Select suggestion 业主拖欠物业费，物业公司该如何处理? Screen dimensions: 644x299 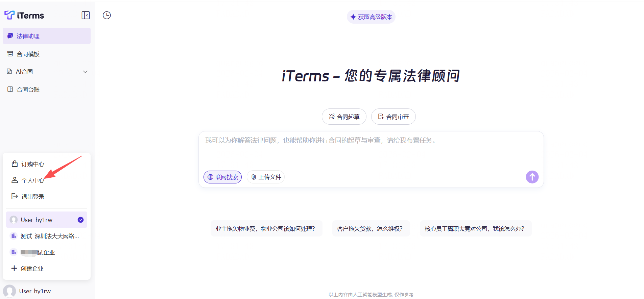pos(266,228)
